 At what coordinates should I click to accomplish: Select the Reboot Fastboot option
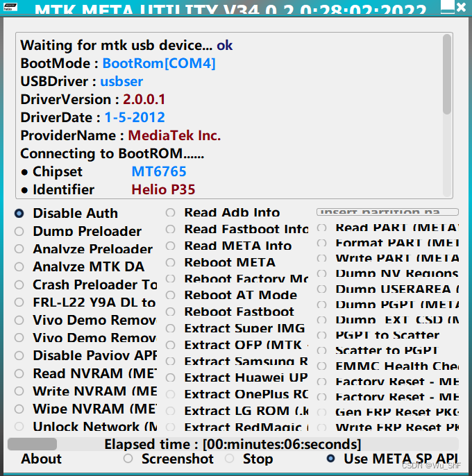click(x=230, y=312)
